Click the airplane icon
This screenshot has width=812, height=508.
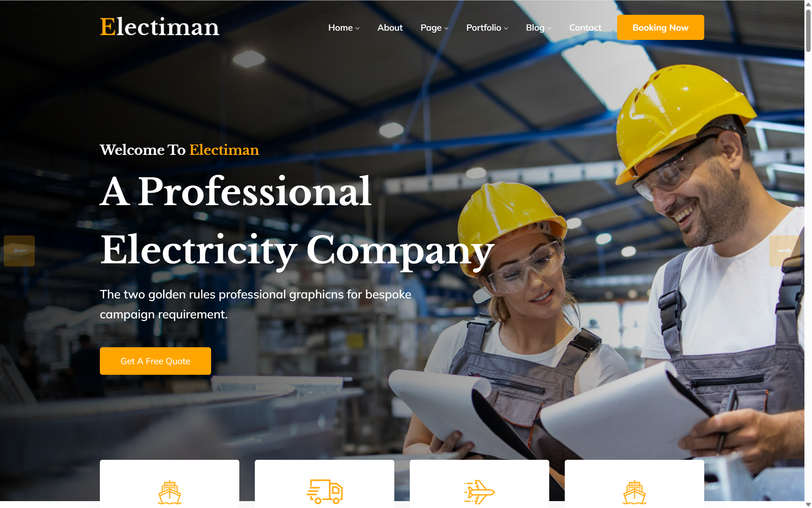(x=479, y=491)
